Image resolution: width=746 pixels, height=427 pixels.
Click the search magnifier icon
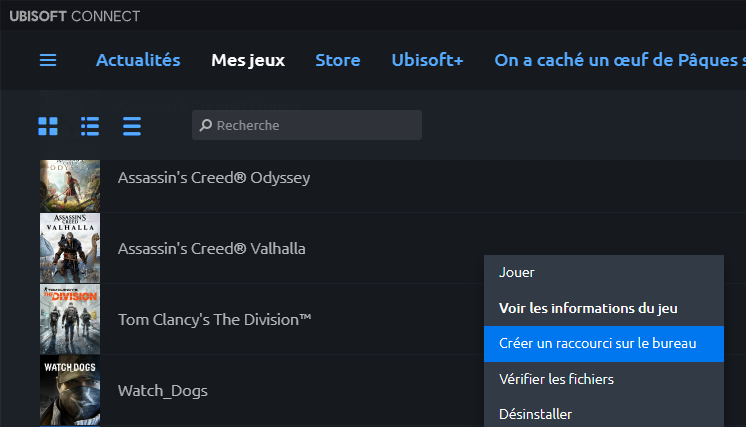[x=206, y=126]
